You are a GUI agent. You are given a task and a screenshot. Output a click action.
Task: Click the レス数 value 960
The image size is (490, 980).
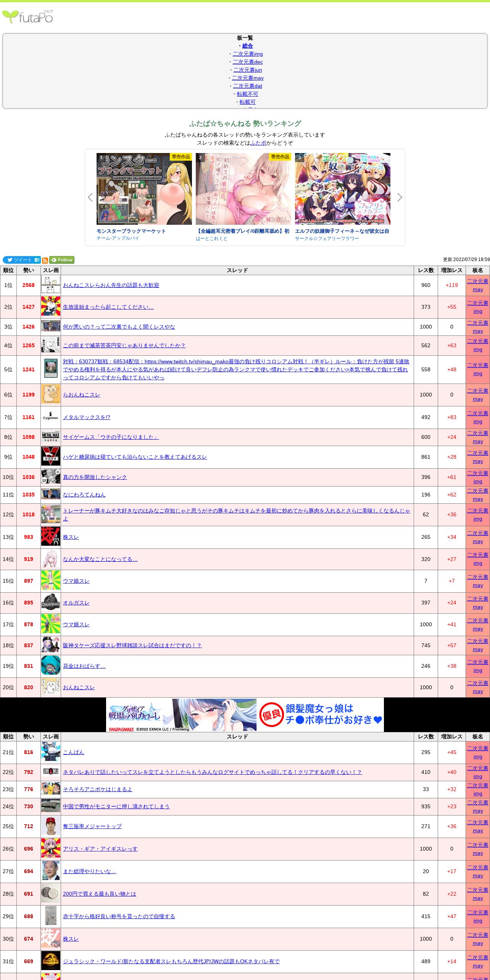426,285
